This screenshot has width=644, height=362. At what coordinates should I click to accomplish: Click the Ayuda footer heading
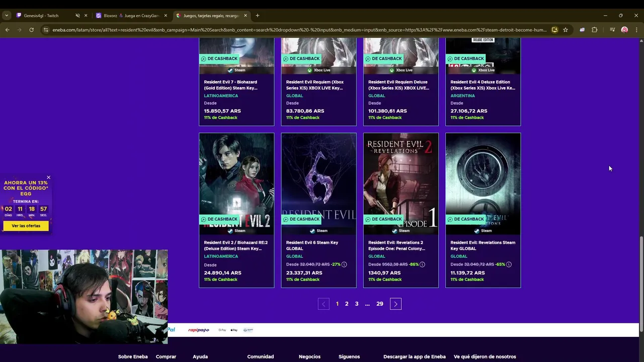pos(200,356)
